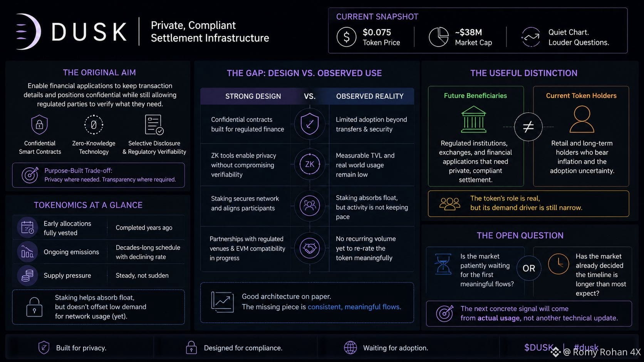Click the ZK circle icon in comparison table
This screenshot has height=362, width=644.
point(310,165)
